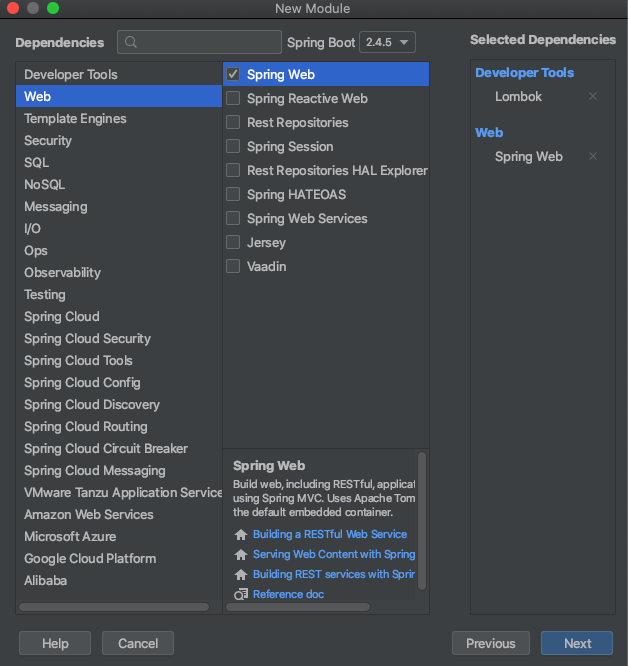Image resolution: width=628 pixels, height=666 pixels.
Task: Check the Rest Repositories checkbox
Action: pos(233,122)
